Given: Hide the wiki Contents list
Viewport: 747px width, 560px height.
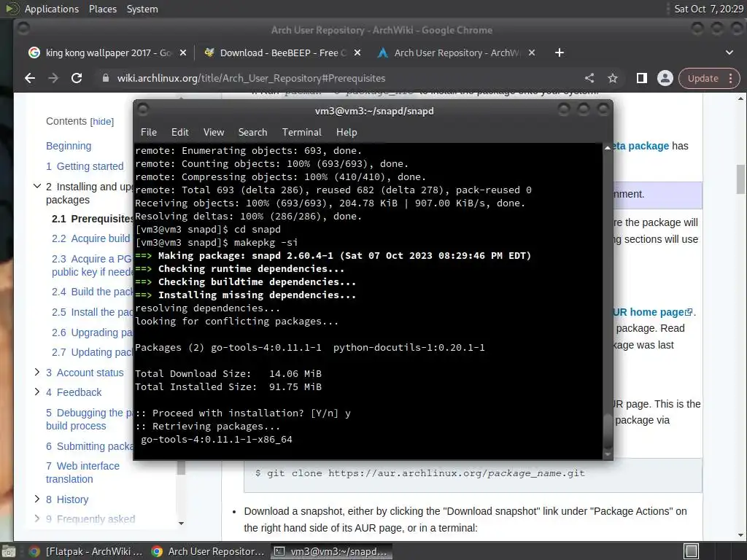Looking at the screenshot, I should (x=102, y=122).
